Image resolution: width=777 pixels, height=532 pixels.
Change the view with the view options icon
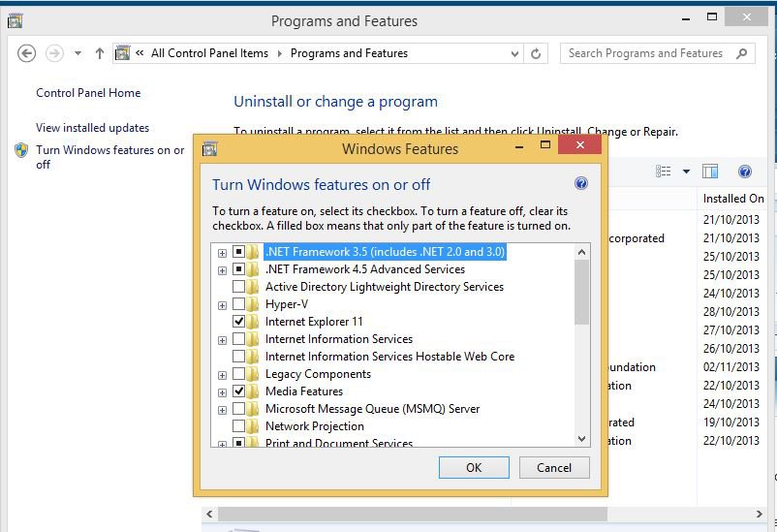(663, 172)
